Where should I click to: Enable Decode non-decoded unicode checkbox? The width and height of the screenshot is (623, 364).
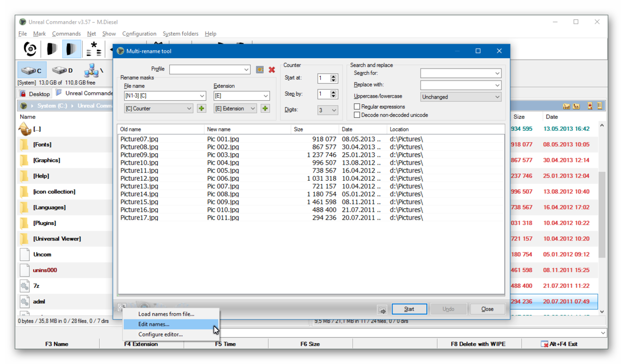pyautogui.click(x=357, y=115)
